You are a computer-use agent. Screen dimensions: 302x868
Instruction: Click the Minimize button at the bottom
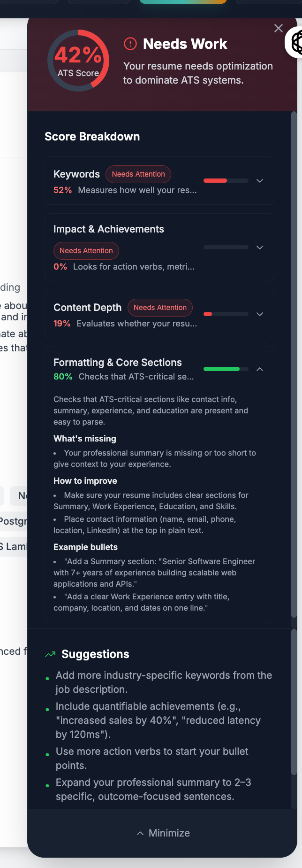tap(163, 833)
